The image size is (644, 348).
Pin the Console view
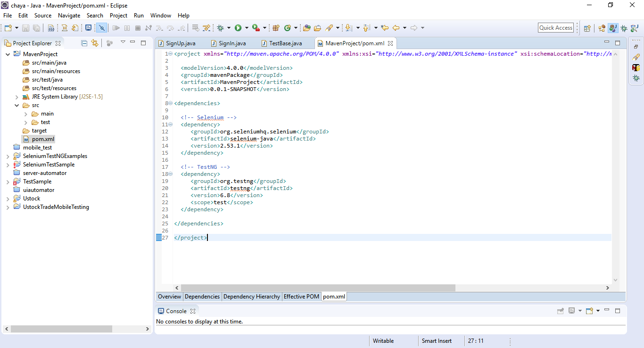click(x=561, y=311)
